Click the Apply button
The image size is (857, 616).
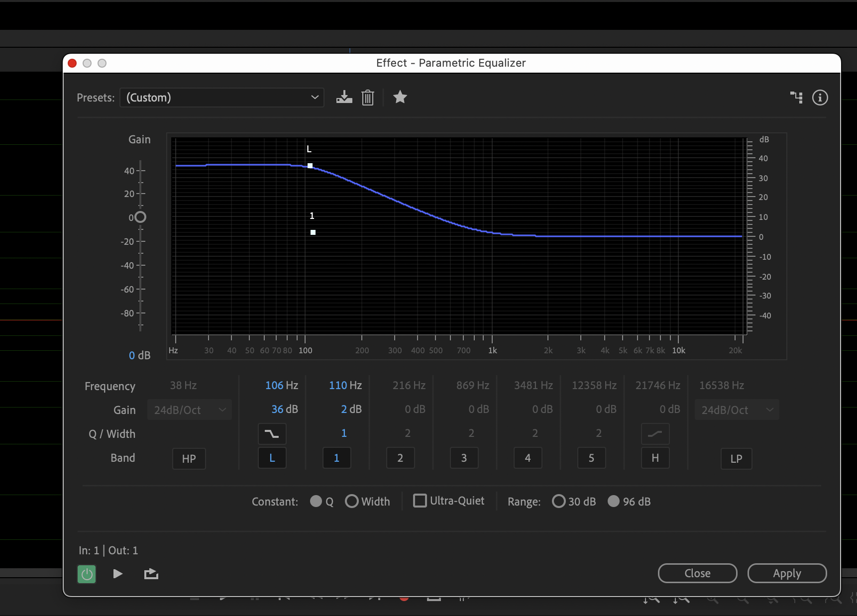click(x=787, y=573)
